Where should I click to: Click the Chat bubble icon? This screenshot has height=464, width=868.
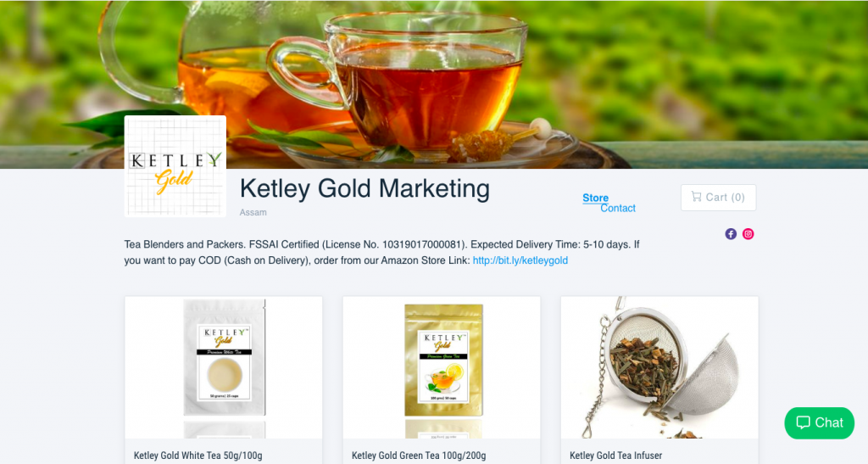(x=804, y=422)
